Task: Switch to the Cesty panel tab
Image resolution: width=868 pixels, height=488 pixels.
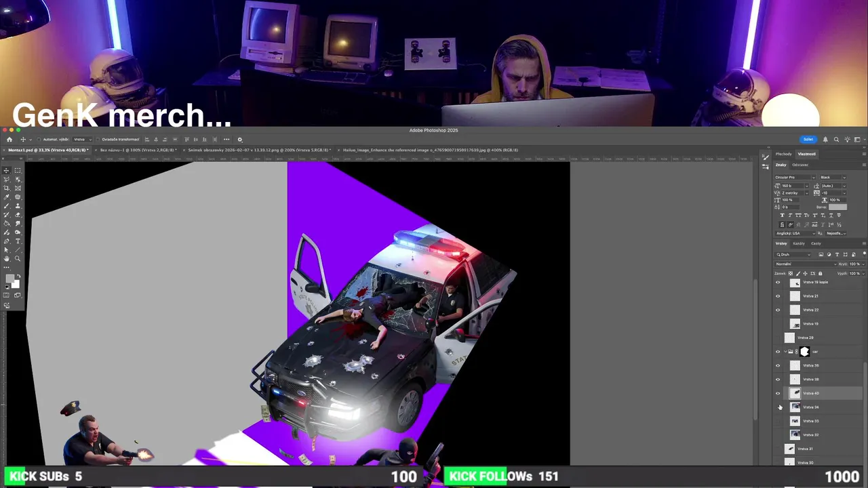Action: (x=816, y=243)
